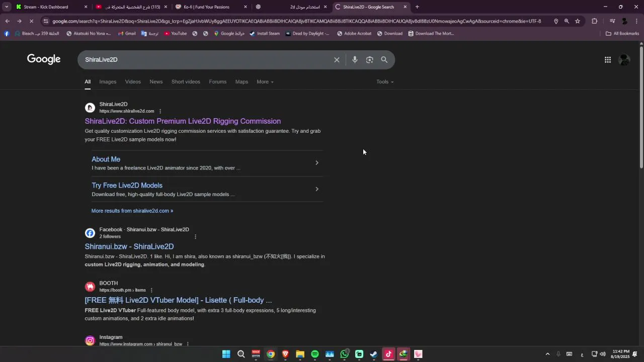This screenshot has height=362, width=644.
Task: Bookmark this page with the star icon
Action: tap(578, 21)
